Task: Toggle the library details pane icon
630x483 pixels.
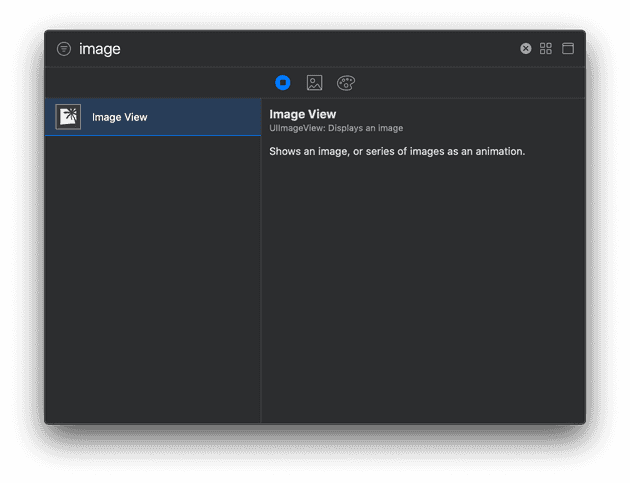Action: [x=568, y=49]
